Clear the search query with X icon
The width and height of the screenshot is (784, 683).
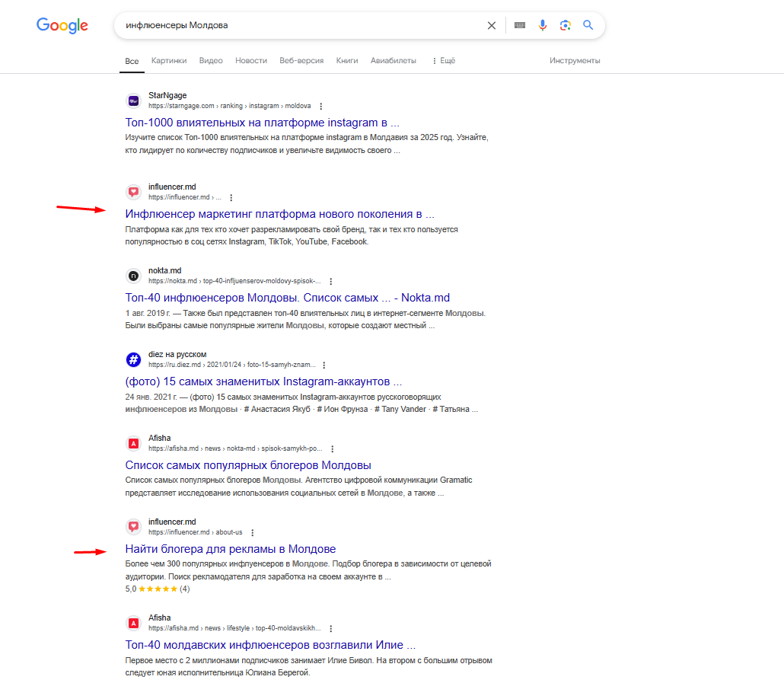[x=492, y=25]
